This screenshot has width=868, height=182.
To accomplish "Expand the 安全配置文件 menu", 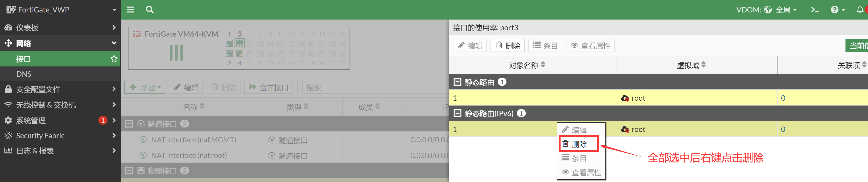I will pyautogui.click(x=60, y=89).
